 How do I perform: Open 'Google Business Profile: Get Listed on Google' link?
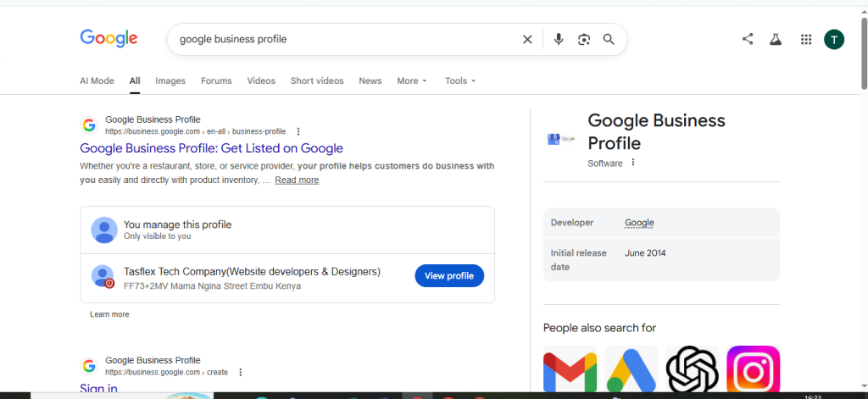coord(211,148)
